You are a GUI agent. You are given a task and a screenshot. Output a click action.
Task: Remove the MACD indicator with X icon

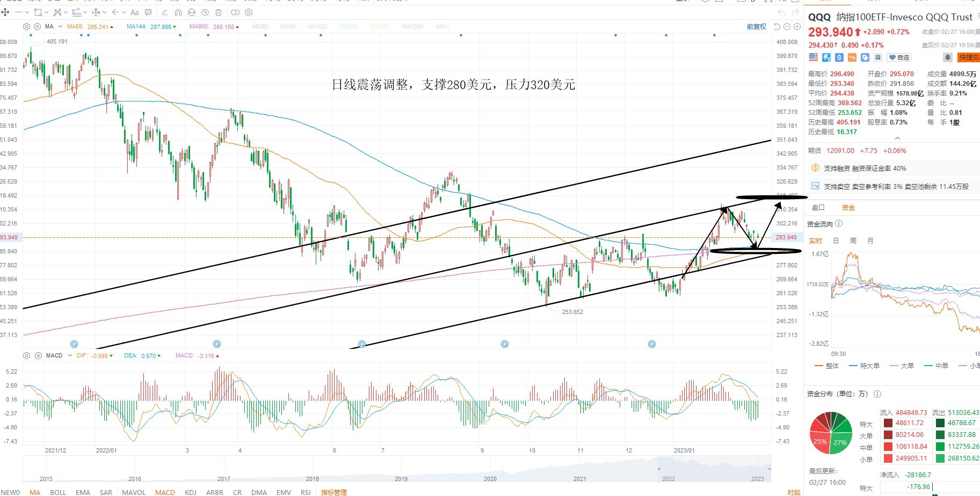pos(38,355)
